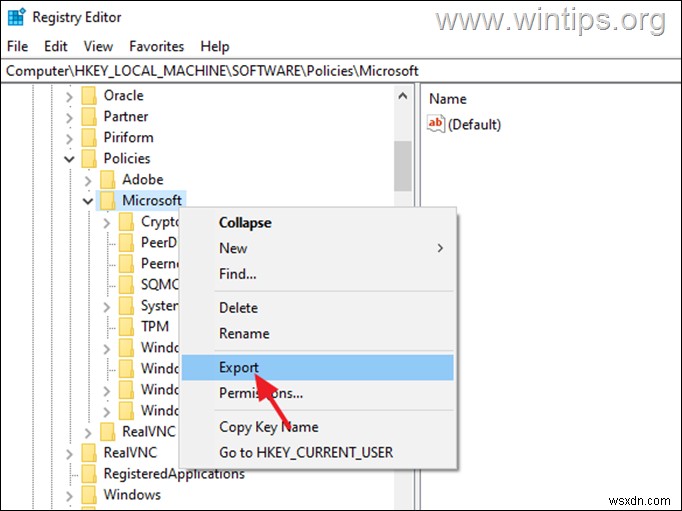Choose Collapse in the context menu

point(318,223)
